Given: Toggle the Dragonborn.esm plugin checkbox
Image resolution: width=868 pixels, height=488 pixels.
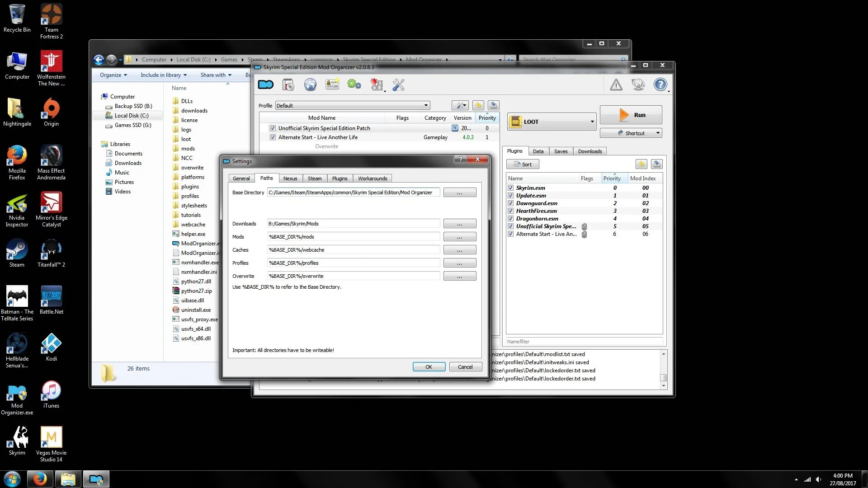Looking at the screenshot, I should click(x=510, y=219).
